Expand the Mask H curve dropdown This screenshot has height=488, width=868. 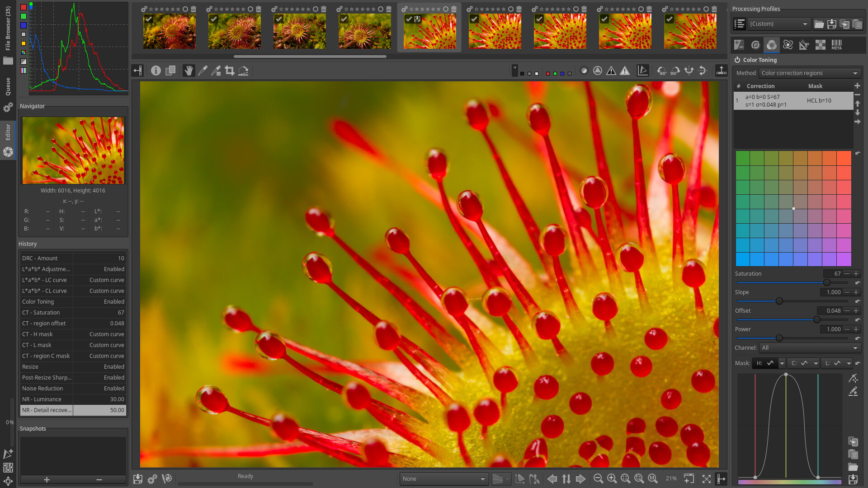[782, 363]
